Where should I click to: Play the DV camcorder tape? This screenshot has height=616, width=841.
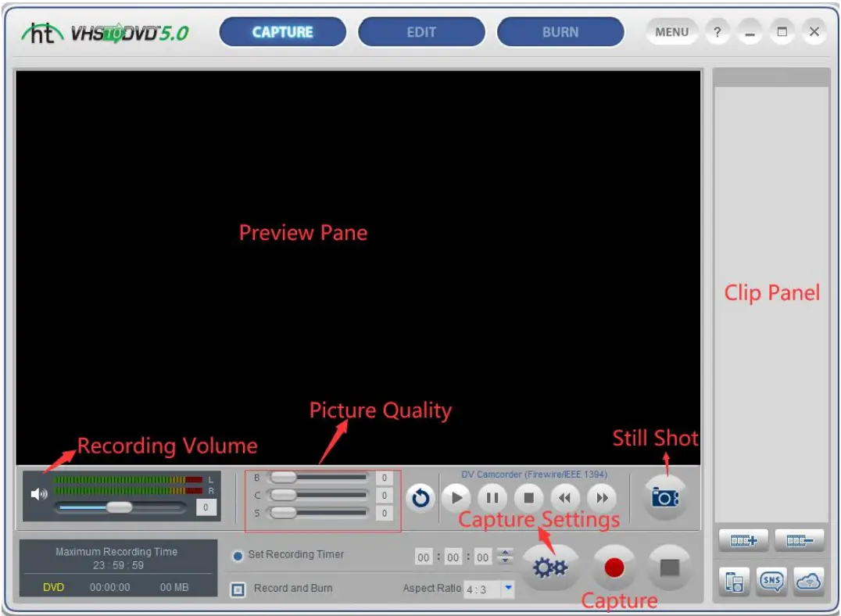[456, 498]
